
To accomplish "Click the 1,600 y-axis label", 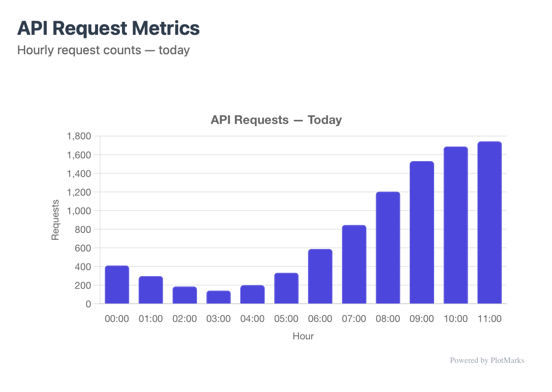I will pyautogui.click(x=79, y=155).
